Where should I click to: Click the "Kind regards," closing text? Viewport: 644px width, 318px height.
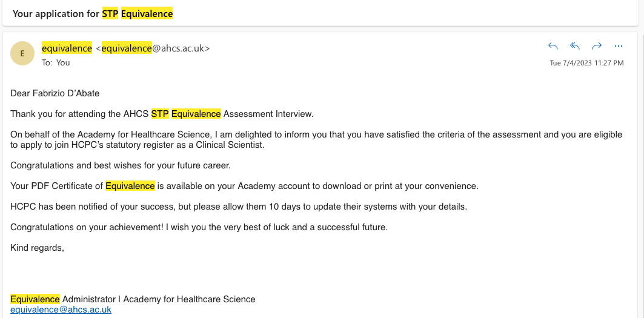click(37, 248)
